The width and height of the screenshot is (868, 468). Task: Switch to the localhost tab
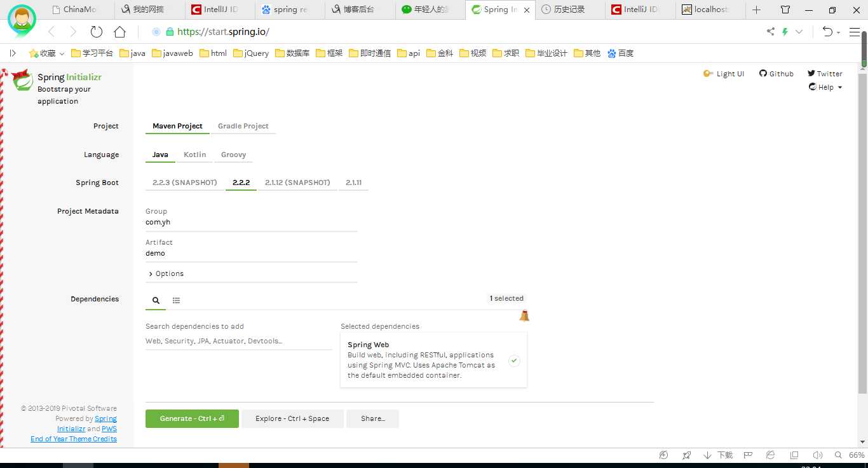coord(709,10)
